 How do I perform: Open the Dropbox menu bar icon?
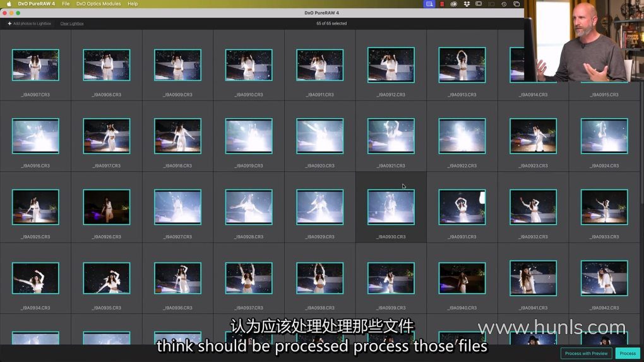click(x=467, y=4)
